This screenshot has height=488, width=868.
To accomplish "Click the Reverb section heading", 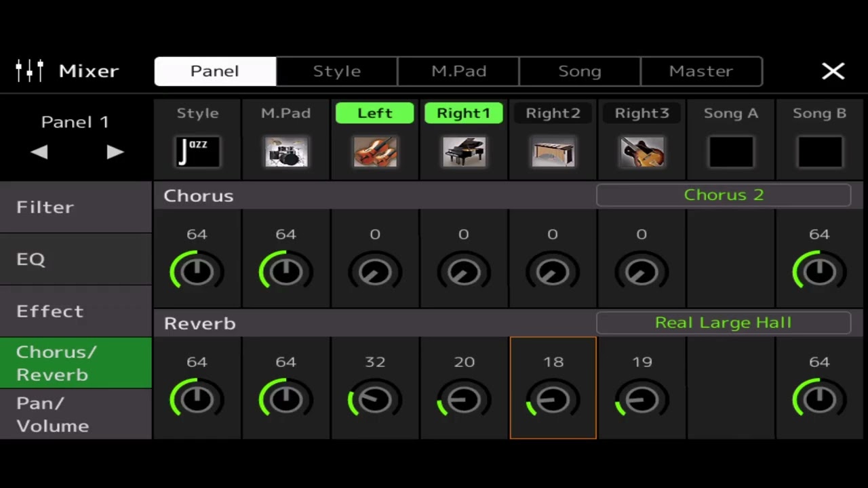I will pyautogui.click(x=200, y=323).
